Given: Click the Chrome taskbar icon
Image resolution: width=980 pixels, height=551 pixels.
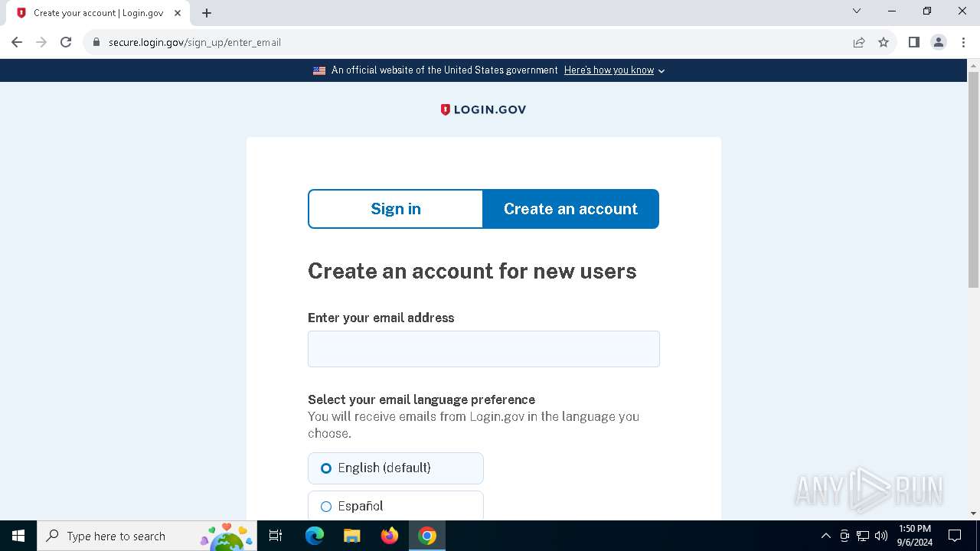Looking at the screenshot, I should tap(427, 536).
